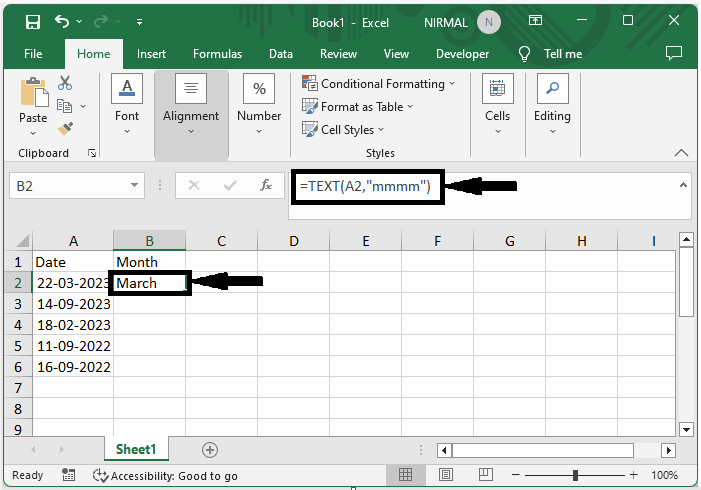Click the Cancel X formula icon
The width and height of the screenshot is (701, 490).
[194, 185]
